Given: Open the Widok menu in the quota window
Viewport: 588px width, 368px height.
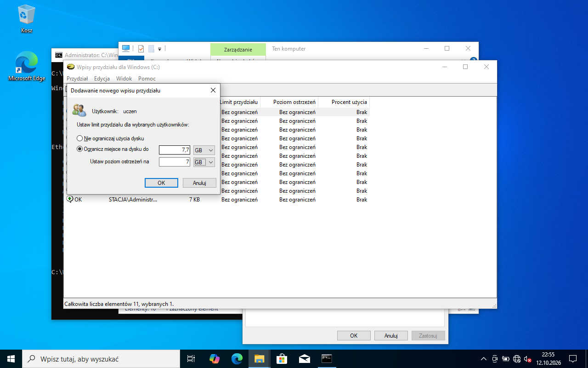Looking at the screenshot, I should click(x=124, y=79).
